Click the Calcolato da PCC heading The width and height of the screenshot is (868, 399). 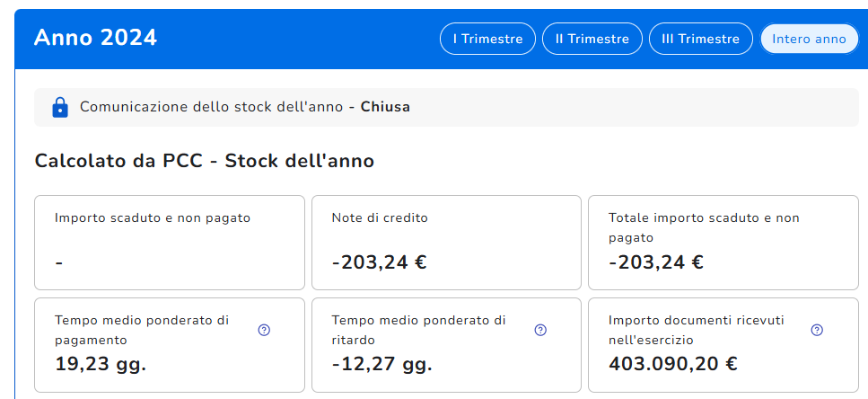pyautogui.click(x=204, y=161)
